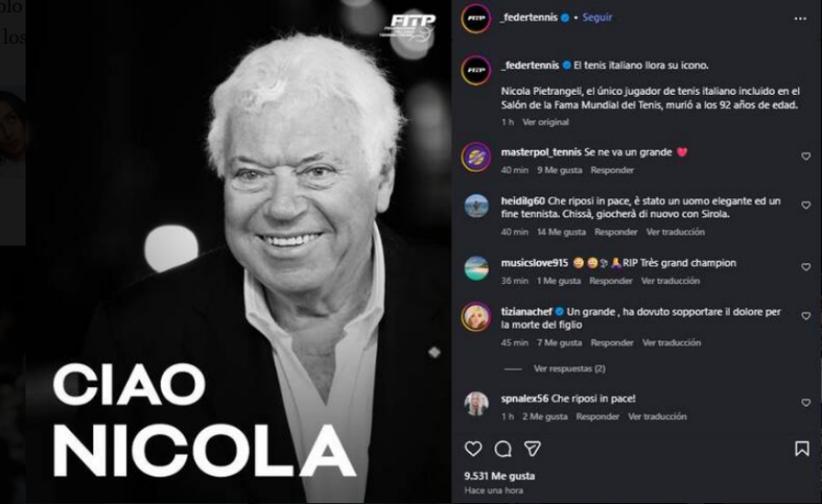Like tizianachef's comment heart
The width and height of the screenshot is (822, 504).
point(806,316)
